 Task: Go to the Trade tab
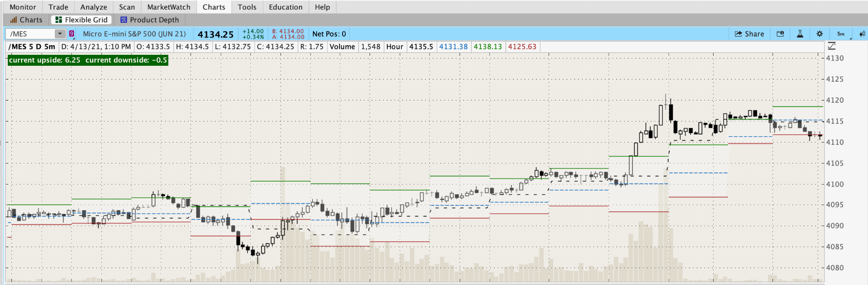pos(58,7)
